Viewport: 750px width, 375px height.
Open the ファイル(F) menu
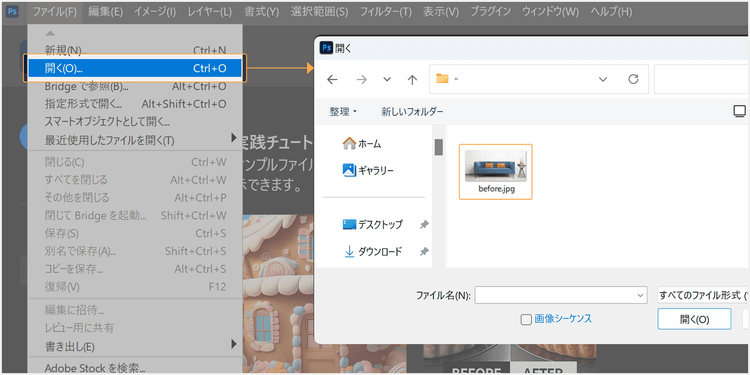pyautogui.click(x=55, y=12)
